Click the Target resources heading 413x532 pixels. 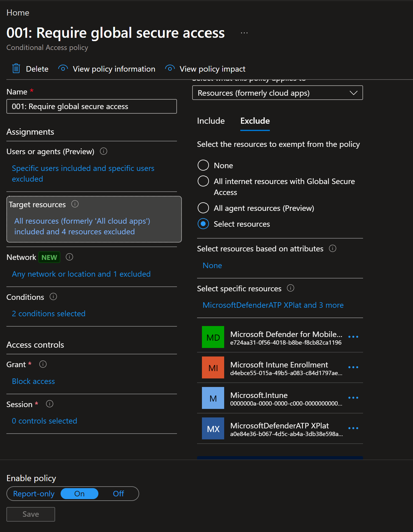(37, 204)
